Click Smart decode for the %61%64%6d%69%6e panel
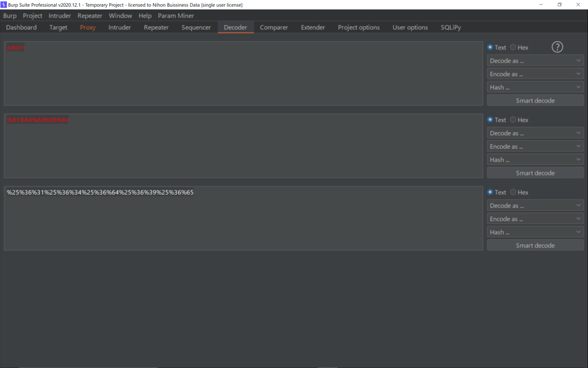The image size is (588, 368). coord(535,173)
